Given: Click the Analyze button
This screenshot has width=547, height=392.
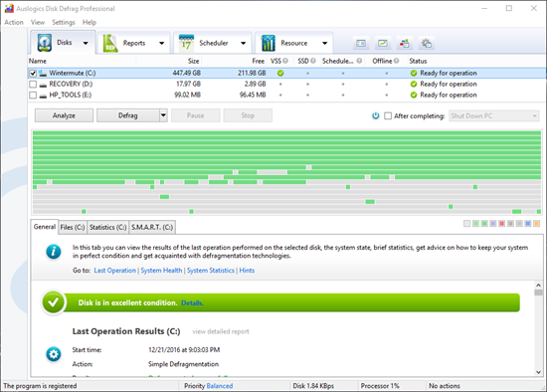Looking at the screenshot, I should (64, 115).
